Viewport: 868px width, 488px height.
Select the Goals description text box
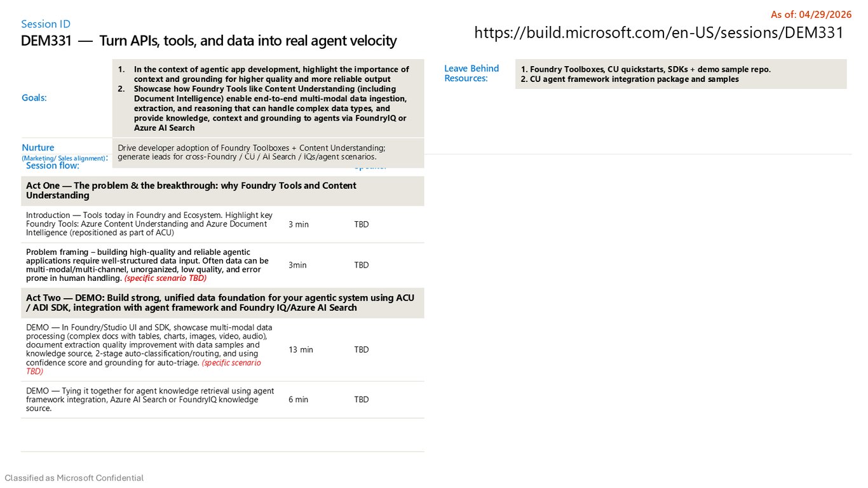[268, 98]
